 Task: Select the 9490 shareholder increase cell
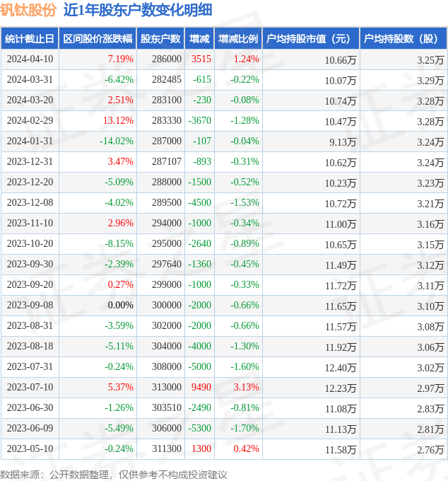point(201,388)
